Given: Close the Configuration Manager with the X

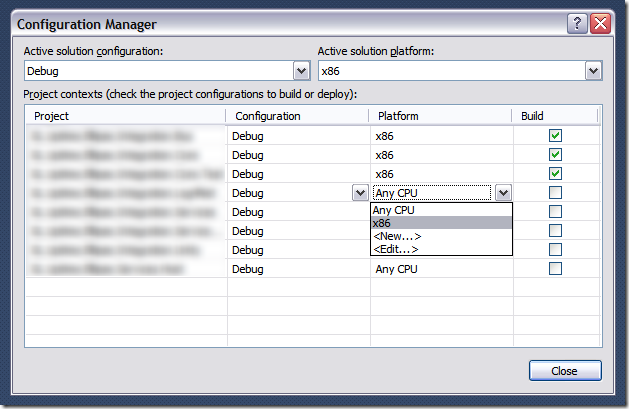Looking at the screenshot, I should 599,23.
